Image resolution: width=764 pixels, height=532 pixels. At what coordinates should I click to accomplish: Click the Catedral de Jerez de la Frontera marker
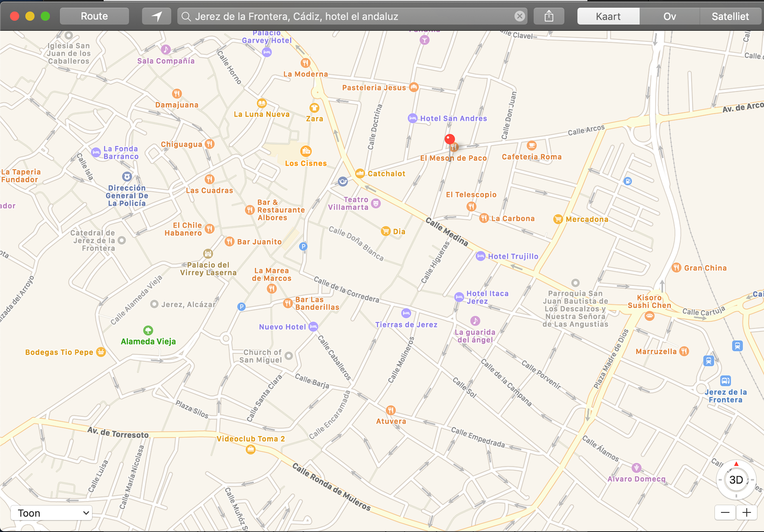coord(122,240)
